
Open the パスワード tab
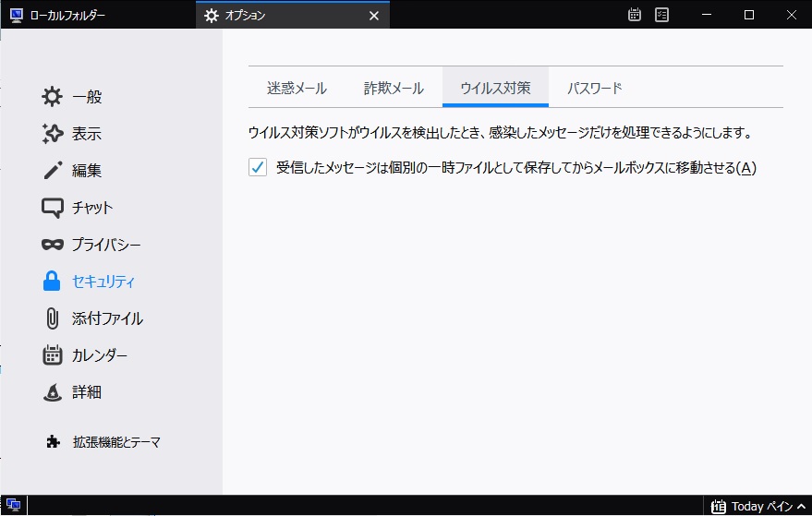tap(594, 89)
